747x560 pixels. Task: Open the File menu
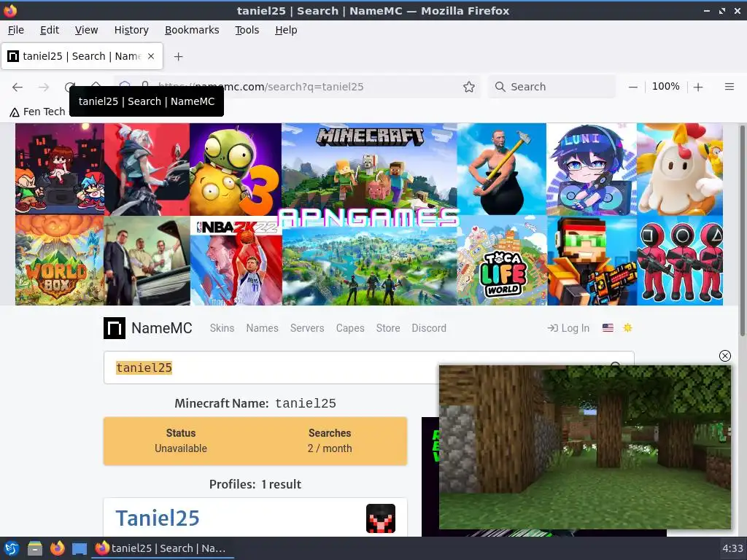click(x=16, y=30)
